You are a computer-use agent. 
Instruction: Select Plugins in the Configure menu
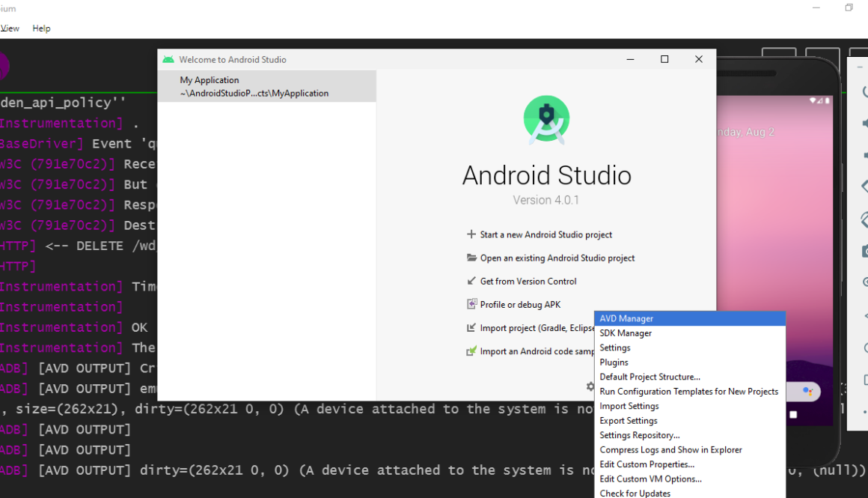click(x=614, y=362)
